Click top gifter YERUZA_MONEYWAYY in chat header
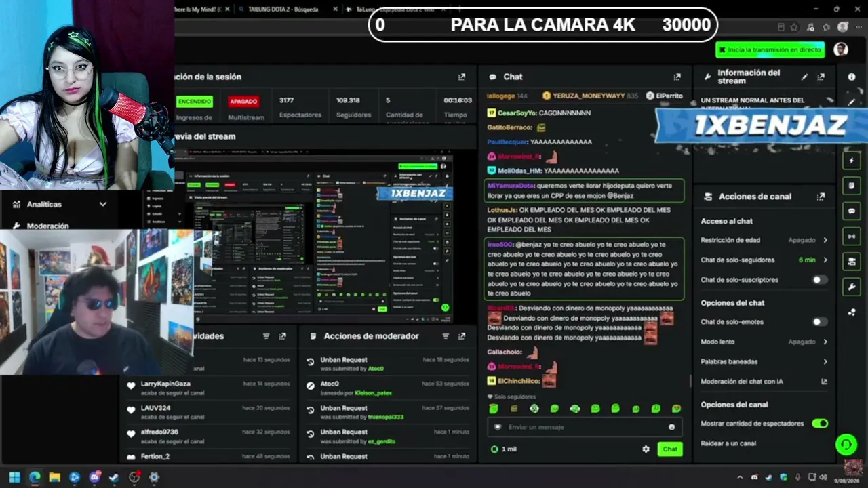 pyautogui.click(x=588, y=96)
